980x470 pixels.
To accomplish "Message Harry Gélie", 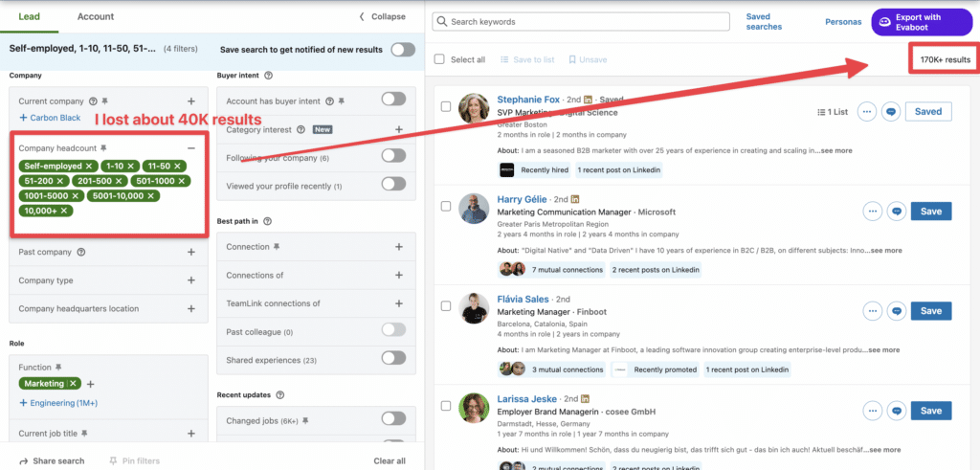I will point(897,212).
